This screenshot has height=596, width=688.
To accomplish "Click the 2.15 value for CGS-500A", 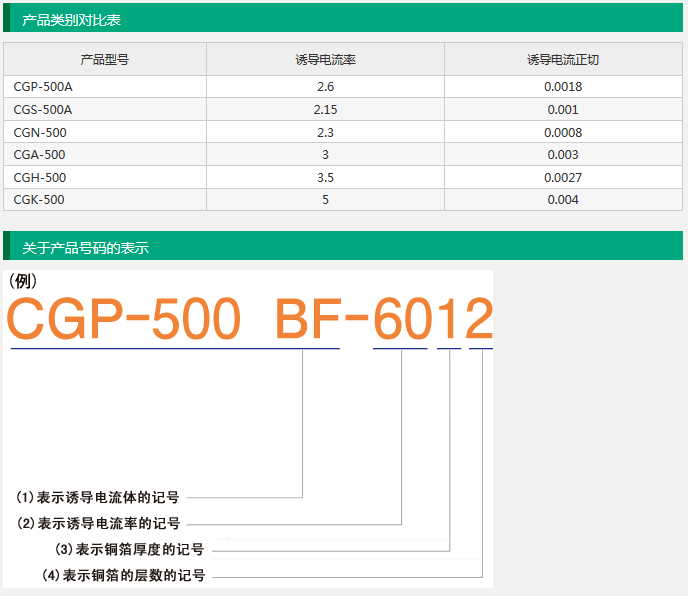I will [324, 110].
